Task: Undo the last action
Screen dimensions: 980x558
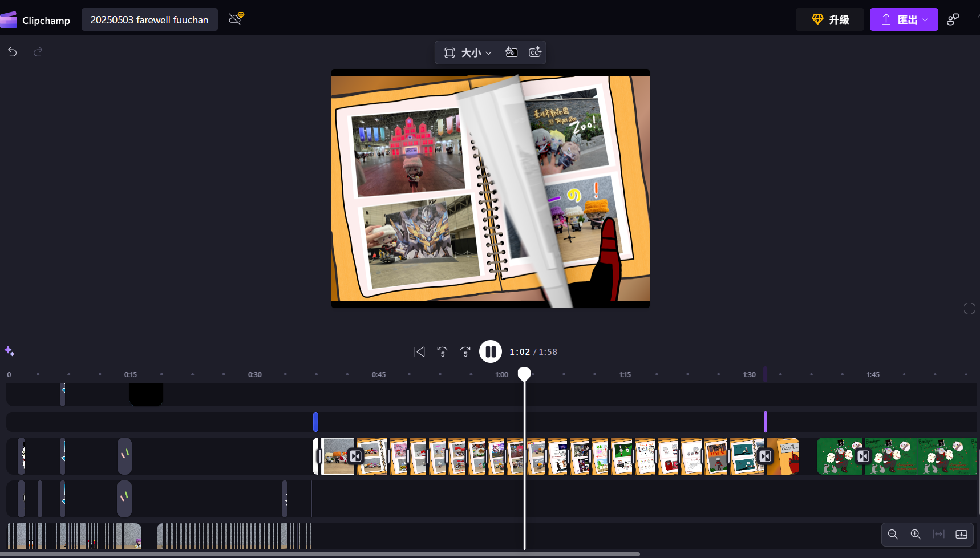Action: (13, 52)
